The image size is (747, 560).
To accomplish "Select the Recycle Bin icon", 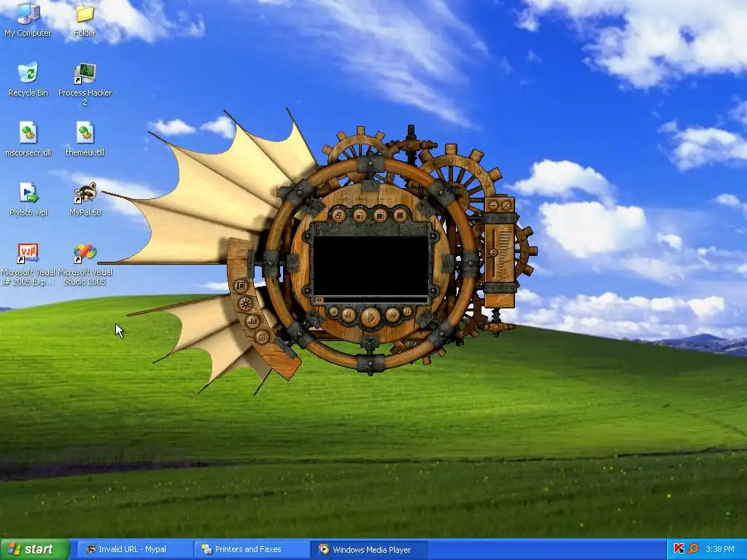I will click(x=28, y=79).
